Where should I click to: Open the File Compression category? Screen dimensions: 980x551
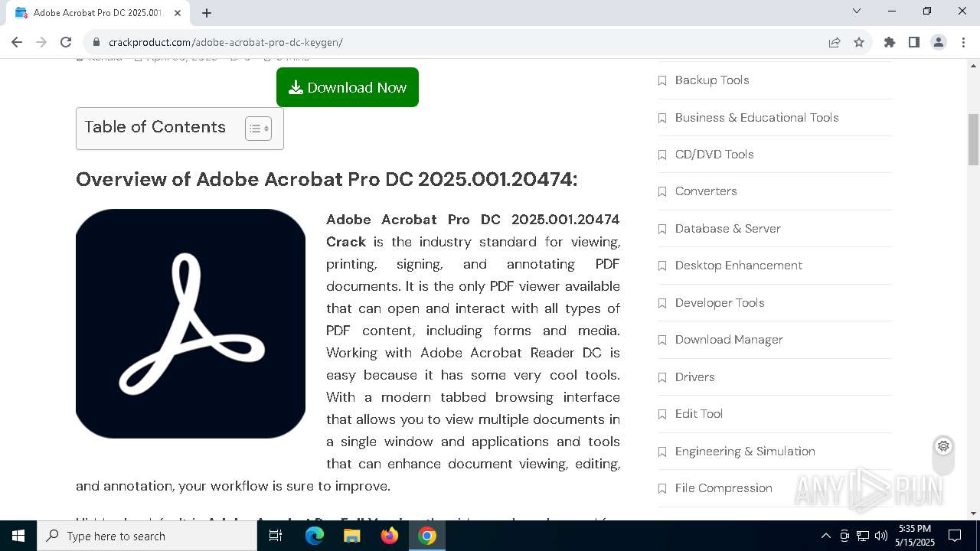point(724,487)
